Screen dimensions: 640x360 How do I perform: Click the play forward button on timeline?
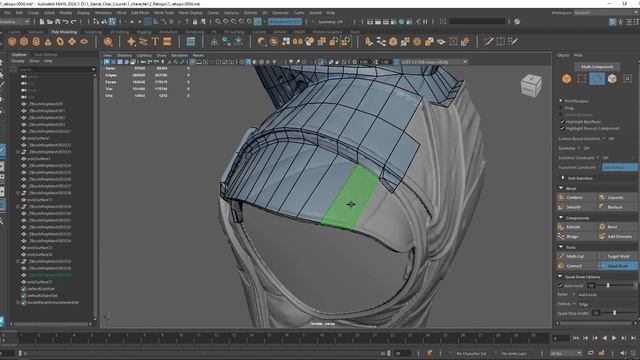tap(614, 338)
